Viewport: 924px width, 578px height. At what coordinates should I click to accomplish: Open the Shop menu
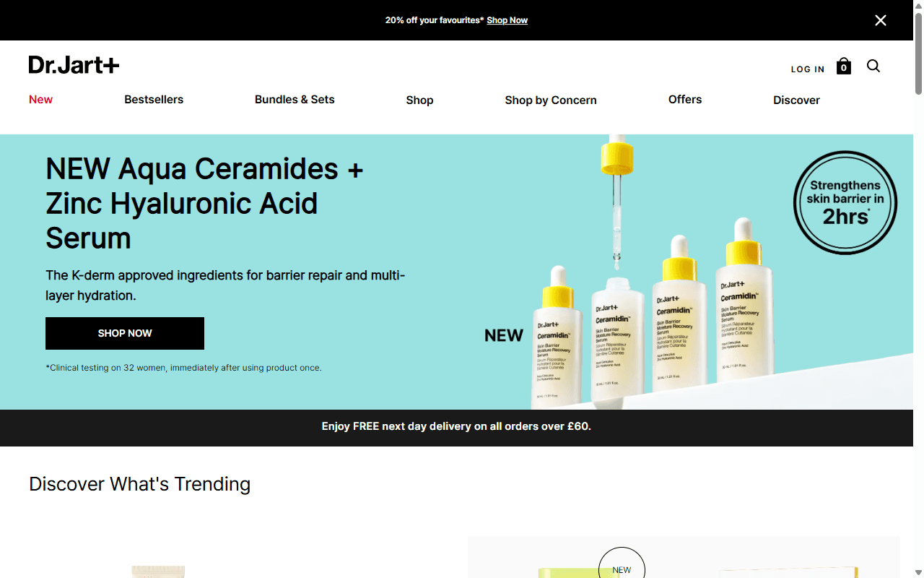pos(419,100)
